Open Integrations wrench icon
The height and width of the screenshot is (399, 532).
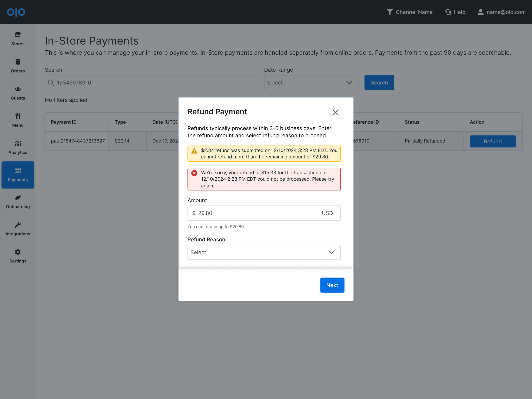(x=18, y=225)
